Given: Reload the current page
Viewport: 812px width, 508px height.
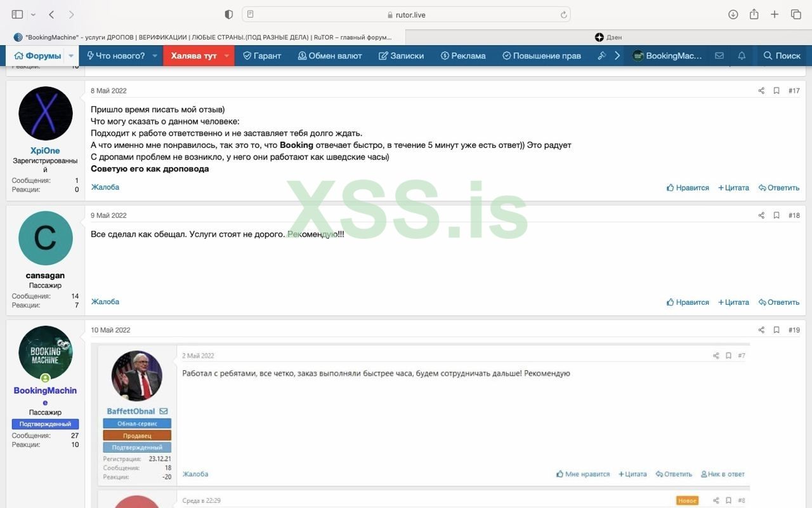Looking at the screenshot, I should [x=563, y=15].
